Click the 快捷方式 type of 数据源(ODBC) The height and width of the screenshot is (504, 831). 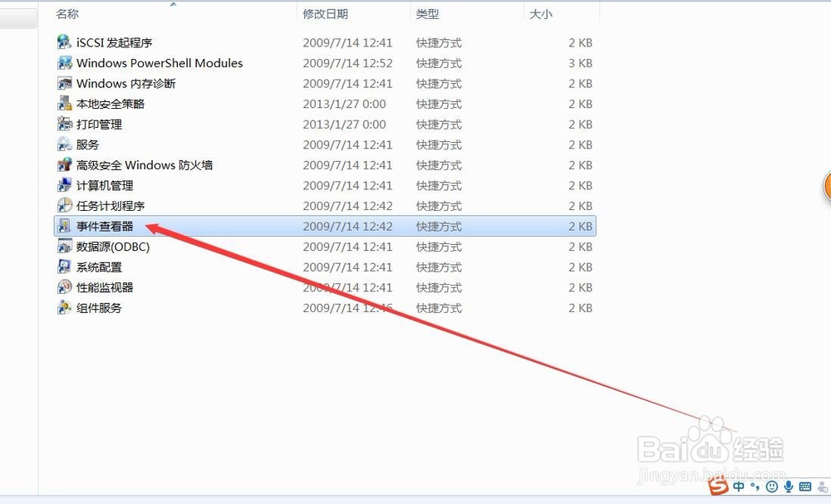439,246
